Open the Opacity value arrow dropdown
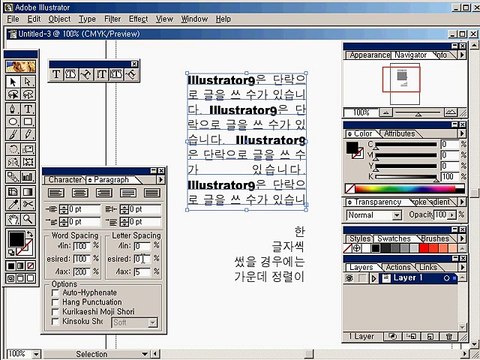480x360 pixels. tap(452, 215)
